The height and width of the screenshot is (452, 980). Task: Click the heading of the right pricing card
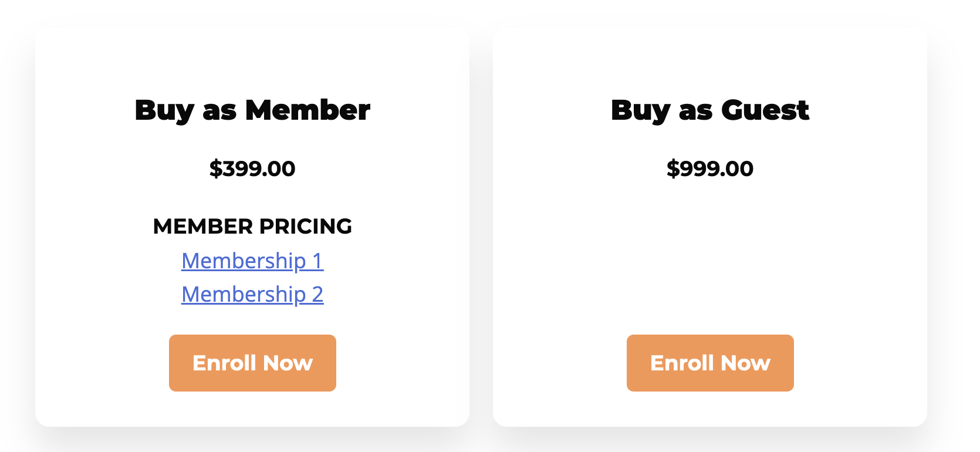[x=710, y=110]
